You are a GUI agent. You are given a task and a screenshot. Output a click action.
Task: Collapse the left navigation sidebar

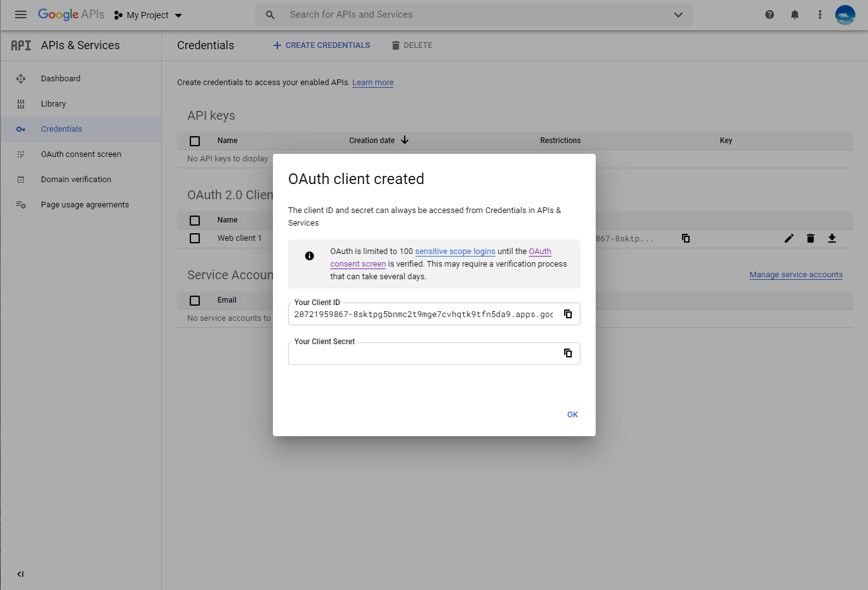pos(20,574)
